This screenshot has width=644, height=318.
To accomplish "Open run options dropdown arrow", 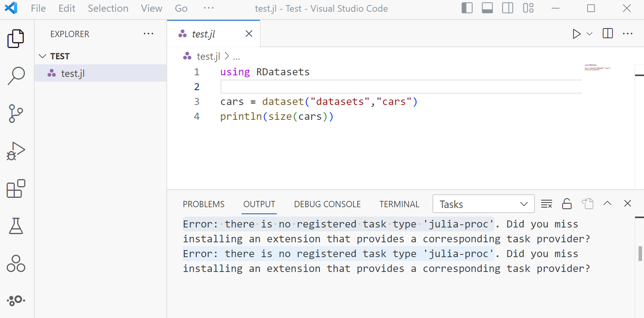I will [589, 34].
